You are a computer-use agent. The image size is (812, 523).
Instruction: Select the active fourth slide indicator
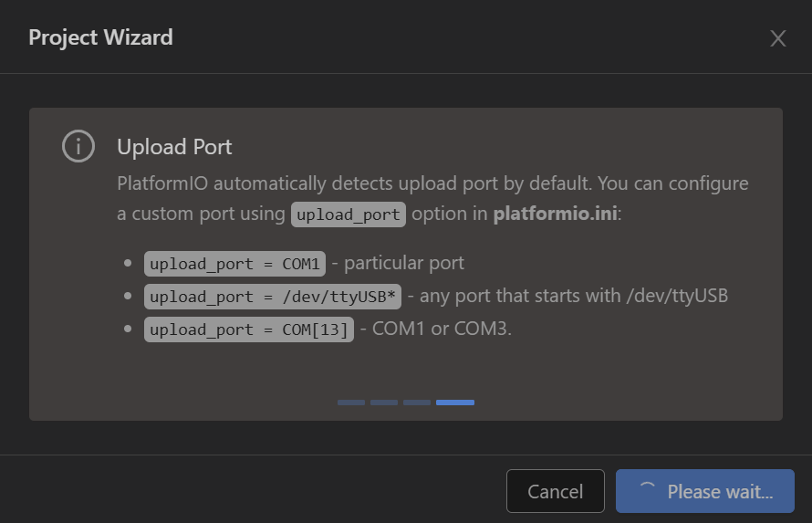click(x=455, y=403)
